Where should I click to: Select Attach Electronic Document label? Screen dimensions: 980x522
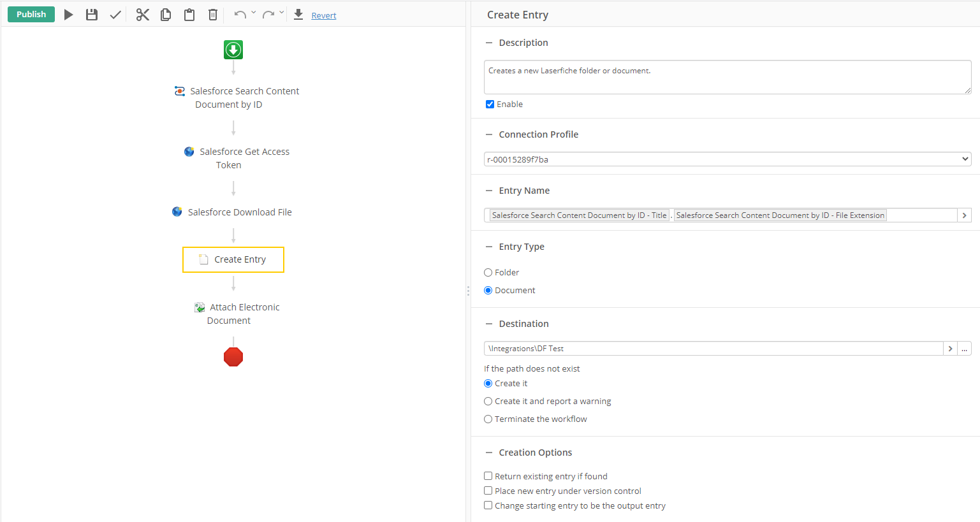click(x=244, y=314)
